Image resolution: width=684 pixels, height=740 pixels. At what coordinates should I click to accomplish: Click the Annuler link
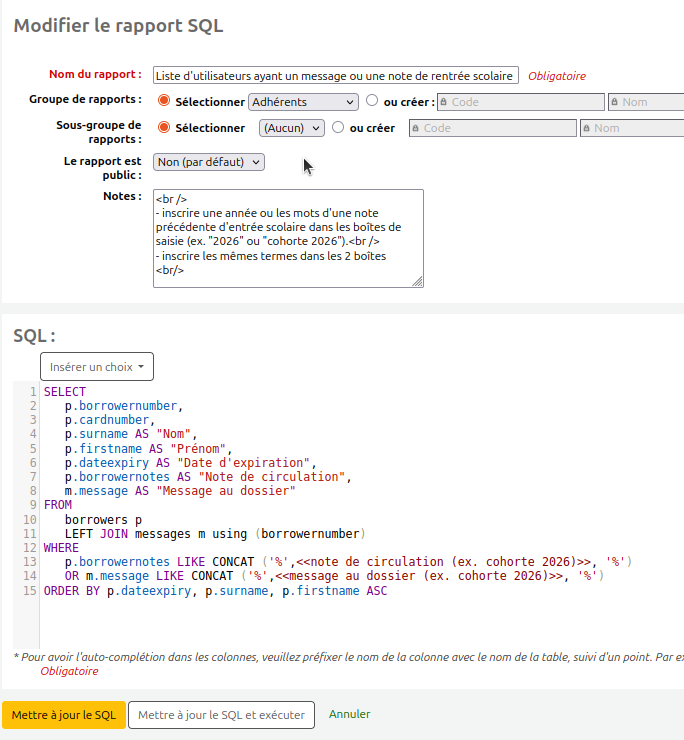tap(350, 714)
